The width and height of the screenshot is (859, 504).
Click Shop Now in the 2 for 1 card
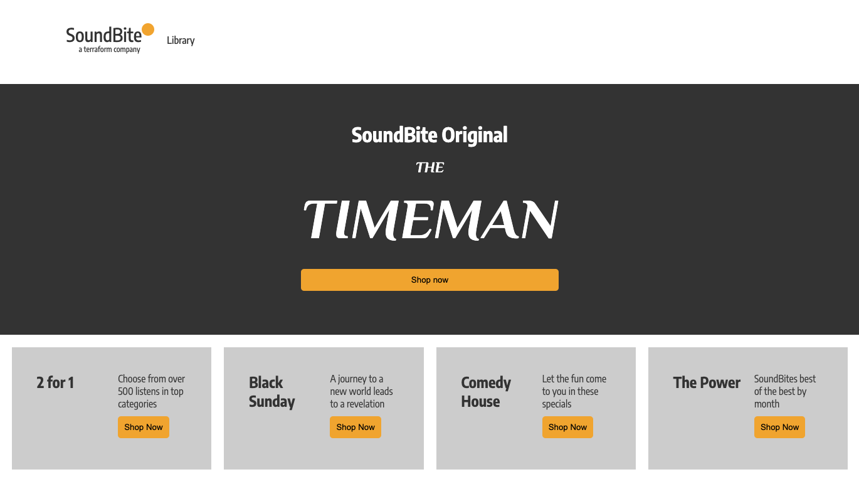pyautogui.click(x=144, y=428)
